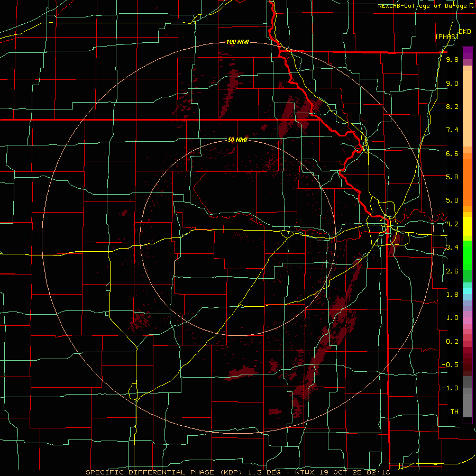Click the 8.2 value on the color scale
476x476 pixels.
pyautogui.click(x=452, y=106)
